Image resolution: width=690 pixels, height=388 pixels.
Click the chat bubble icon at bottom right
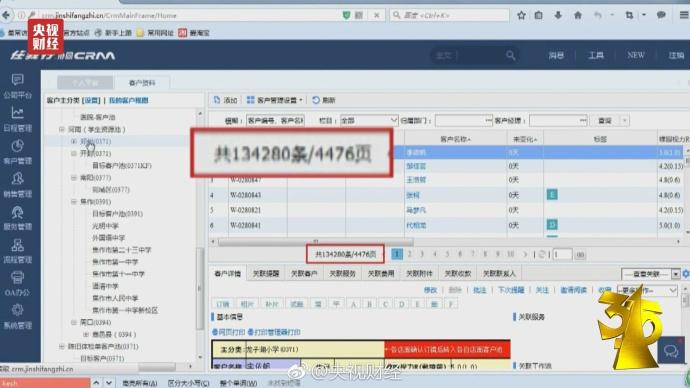point(671,351)
